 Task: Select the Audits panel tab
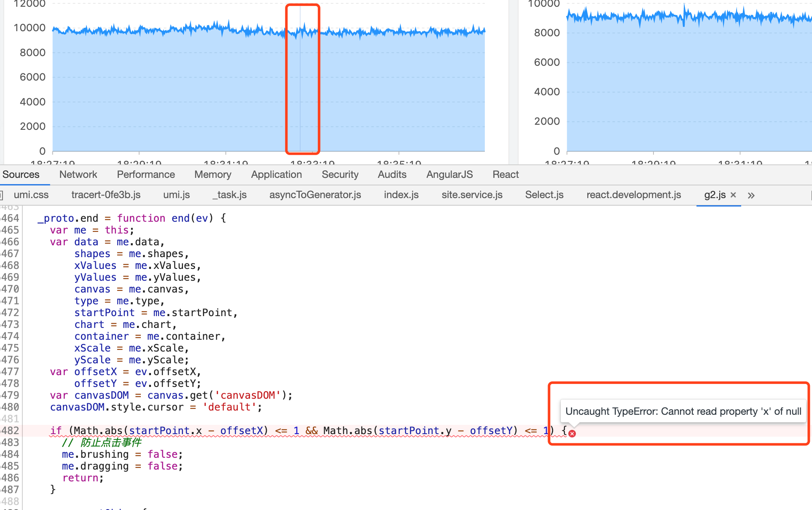(392, 174)
